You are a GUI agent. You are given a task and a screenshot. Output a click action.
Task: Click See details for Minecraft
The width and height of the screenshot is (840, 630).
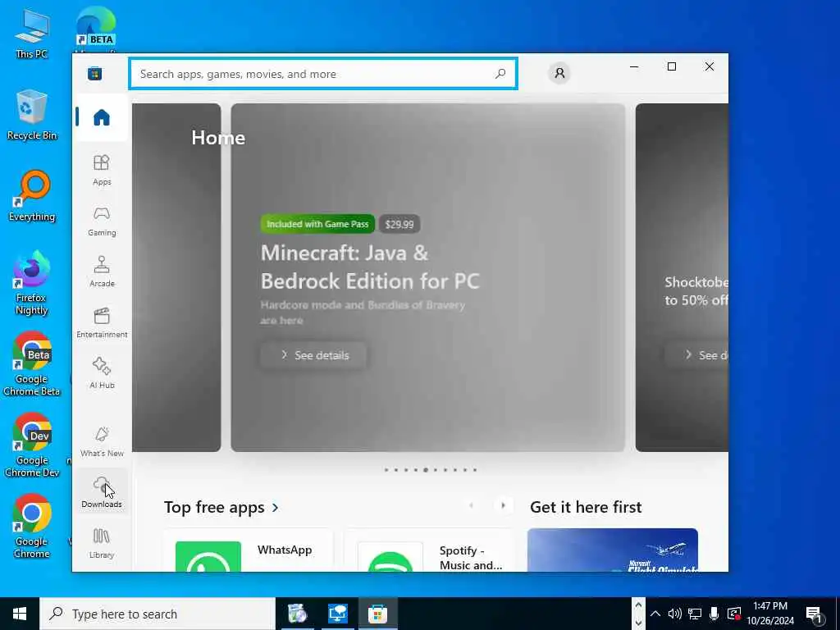[x=314, y=355]
